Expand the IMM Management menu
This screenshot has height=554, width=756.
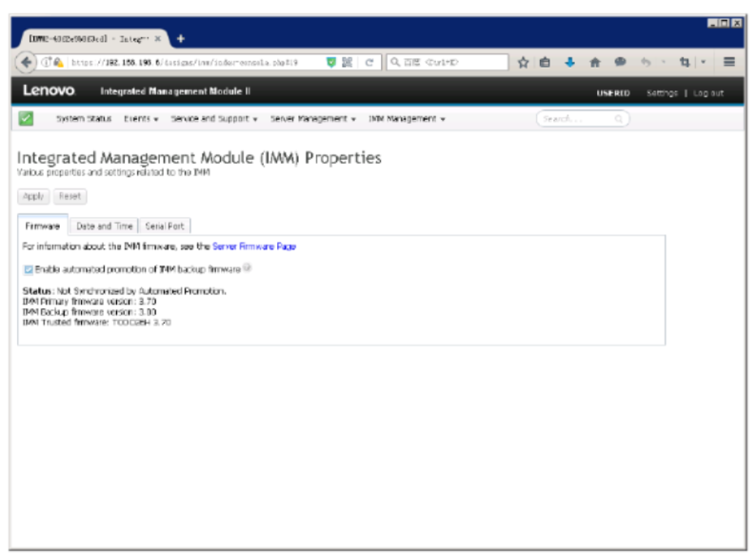point(407,119)
